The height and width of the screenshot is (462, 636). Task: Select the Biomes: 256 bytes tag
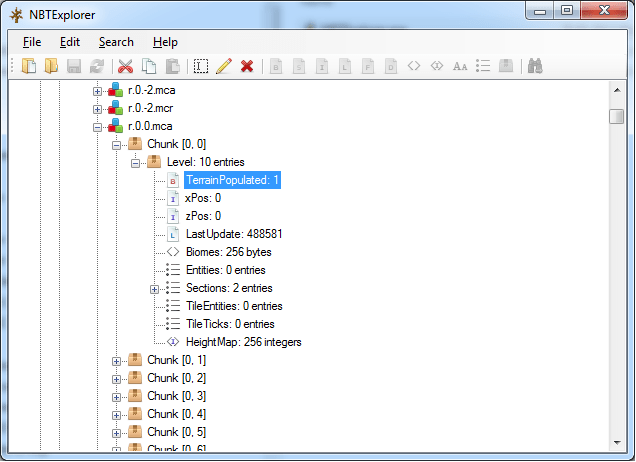tap(228, 252)
